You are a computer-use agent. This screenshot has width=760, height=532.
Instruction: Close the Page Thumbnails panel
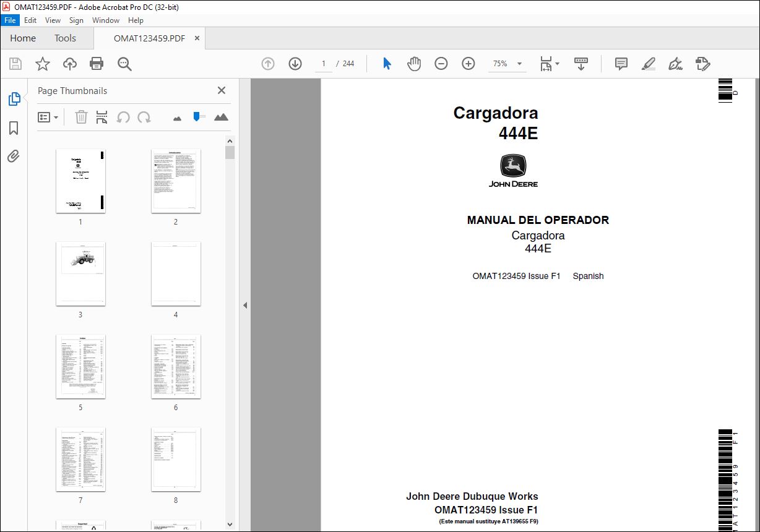click(x=222, y=90)
